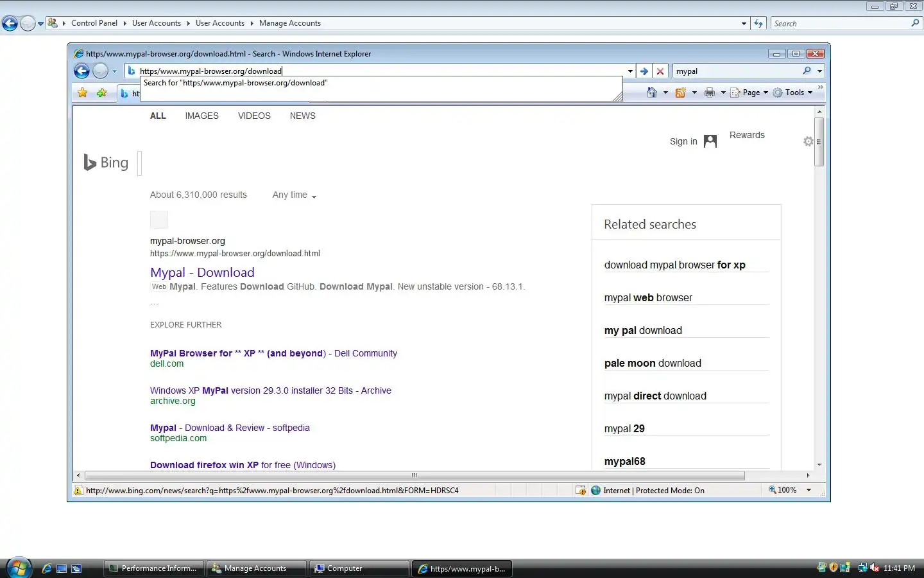Click the Manage Accounts breadcrumb
The height and width of the screenshot is (578, 924).
(290, 23)
